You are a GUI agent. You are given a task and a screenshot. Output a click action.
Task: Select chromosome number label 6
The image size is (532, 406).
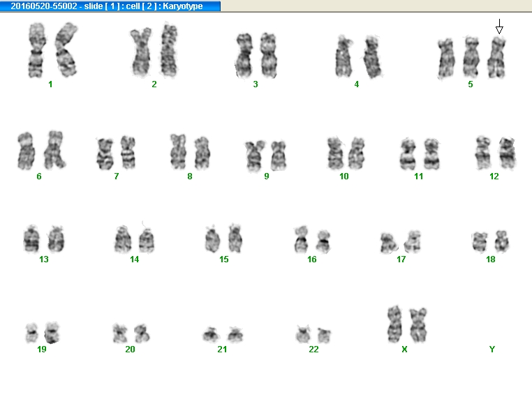39,176
